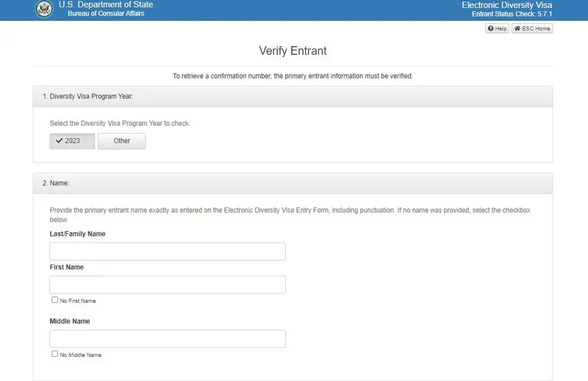Click the 'No First Name' label text
588x381 pixels.
pyautogui.click(x=78, y=301)
